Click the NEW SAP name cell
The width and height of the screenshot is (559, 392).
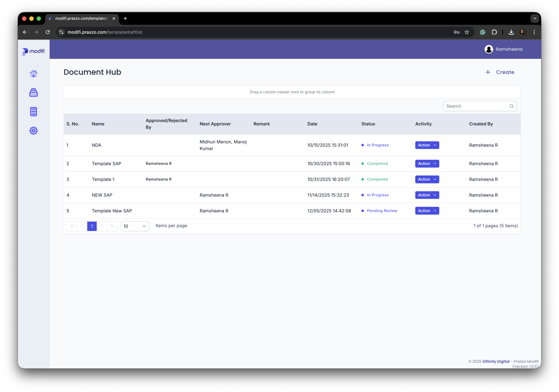tap(102, 195)
